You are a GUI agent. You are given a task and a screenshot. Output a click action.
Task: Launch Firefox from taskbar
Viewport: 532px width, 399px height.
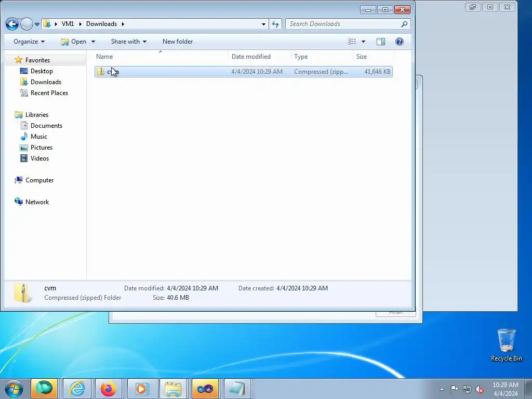click(109, 389)
